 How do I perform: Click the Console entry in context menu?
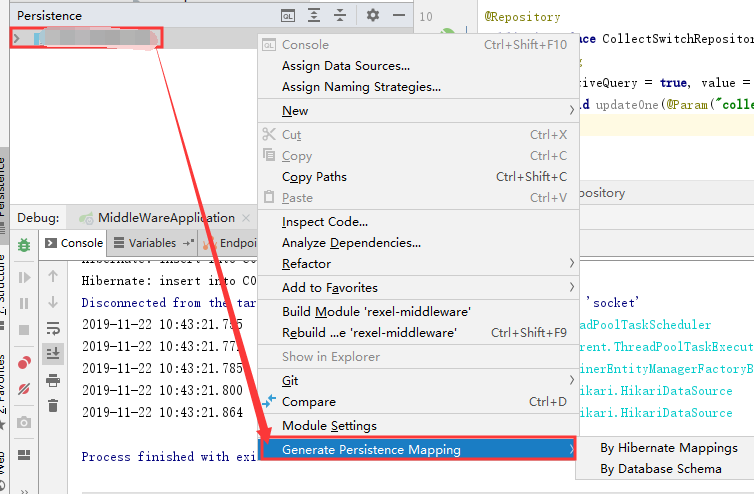pyautogui.click(x=418, y=45)
